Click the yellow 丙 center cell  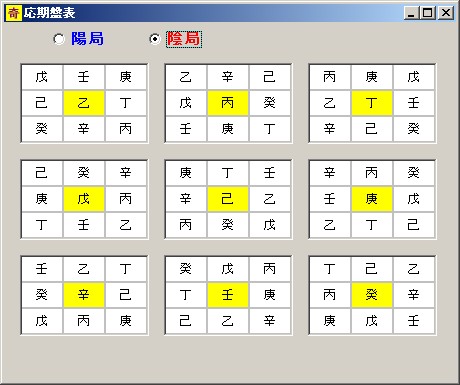coord(228,103)
